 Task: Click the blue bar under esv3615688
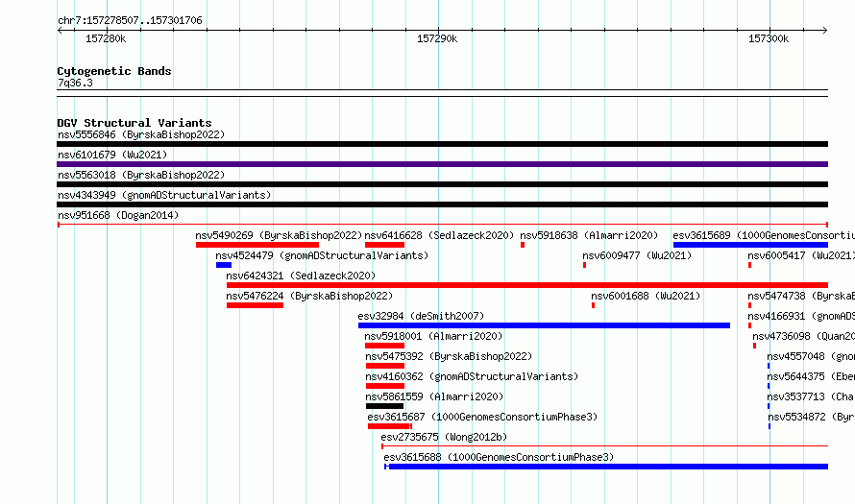click(x=606, y=467)
